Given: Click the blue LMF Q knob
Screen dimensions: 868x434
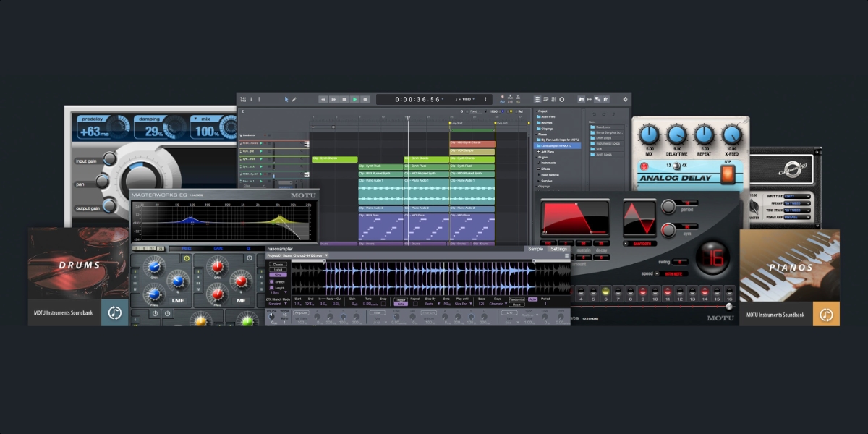Looking at the screenshot, I should 178,281.
